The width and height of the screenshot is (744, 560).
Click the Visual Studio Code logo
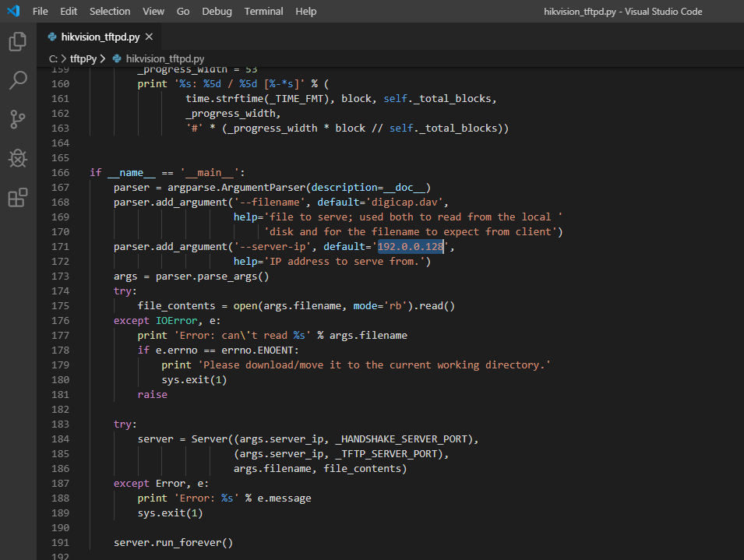coord(13,12)
